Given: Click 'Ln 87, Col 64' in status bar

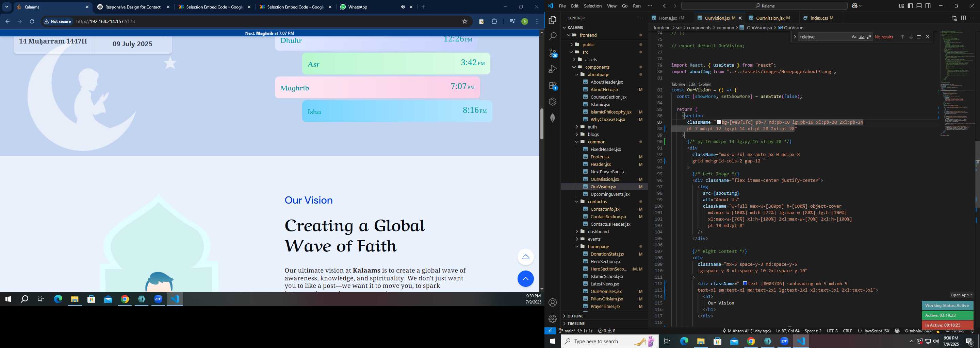Looking at the screenshot, I should (787, 331).
